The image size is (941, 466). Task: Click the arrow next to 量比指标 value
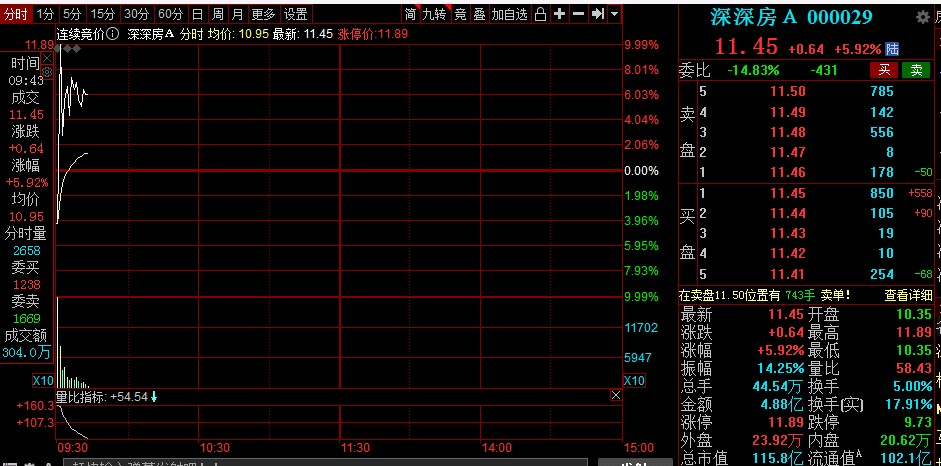point(154,396)
